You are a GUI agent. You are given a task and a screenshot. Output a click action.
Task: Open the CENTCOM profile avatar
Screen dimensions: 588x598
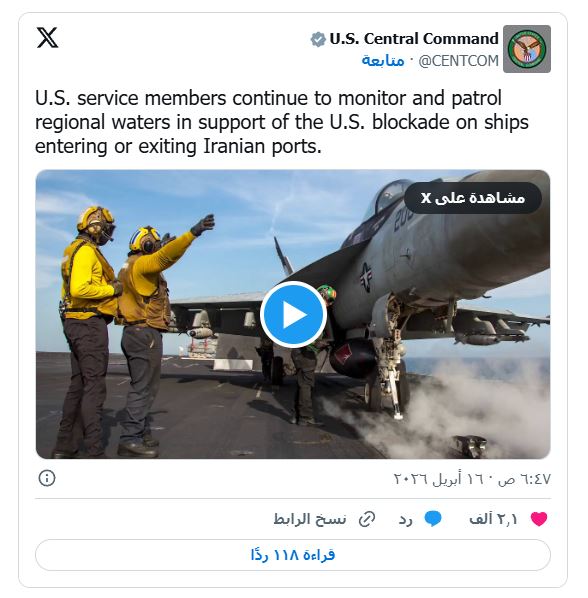click(x=527, y=49)
